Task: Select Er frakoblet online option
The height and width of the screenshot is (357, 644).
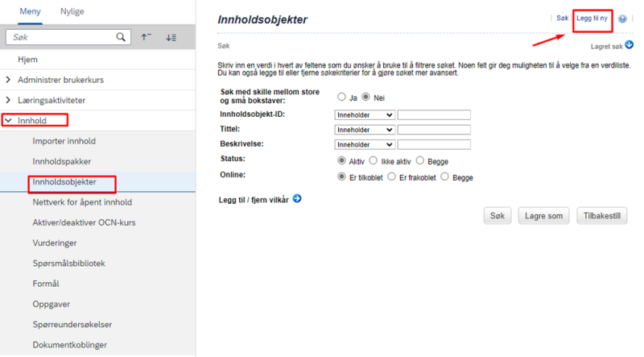Action: (x=391, y=176)
